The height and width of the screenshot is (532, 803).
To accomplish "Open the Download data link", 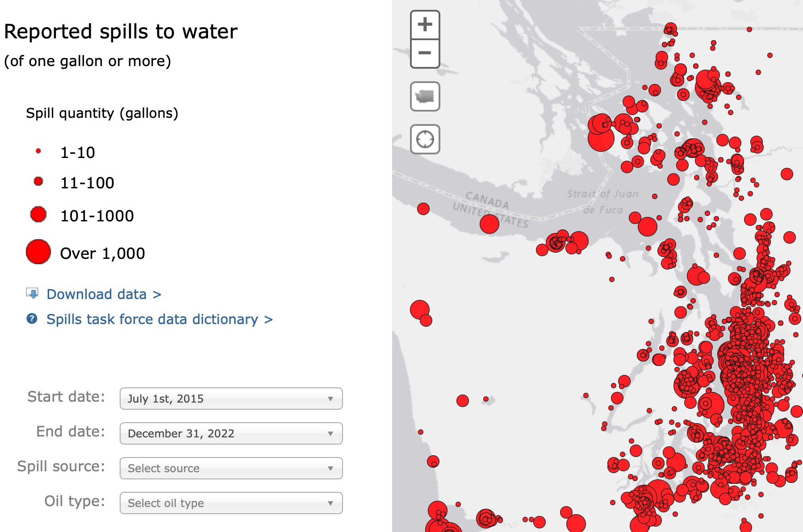I will coord(104,294).
